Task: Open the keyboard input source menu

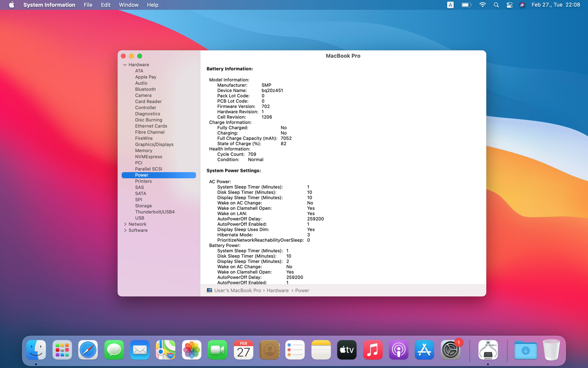Action: pos(450,5)
